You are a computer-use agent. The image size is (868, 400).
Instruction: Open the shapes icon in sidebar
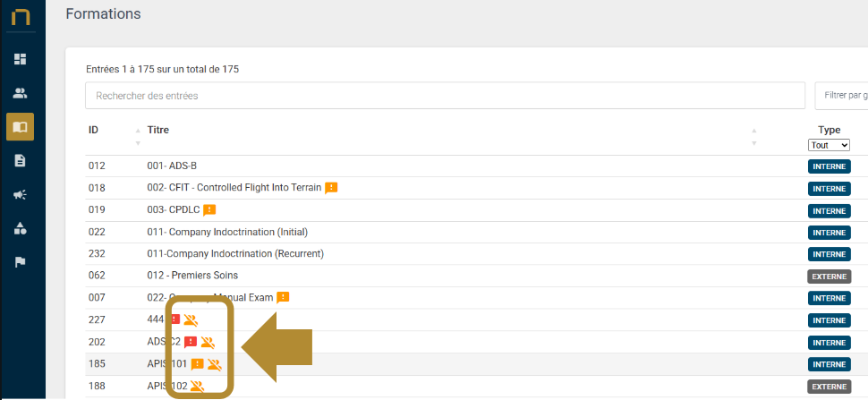[x=21, y=229]
